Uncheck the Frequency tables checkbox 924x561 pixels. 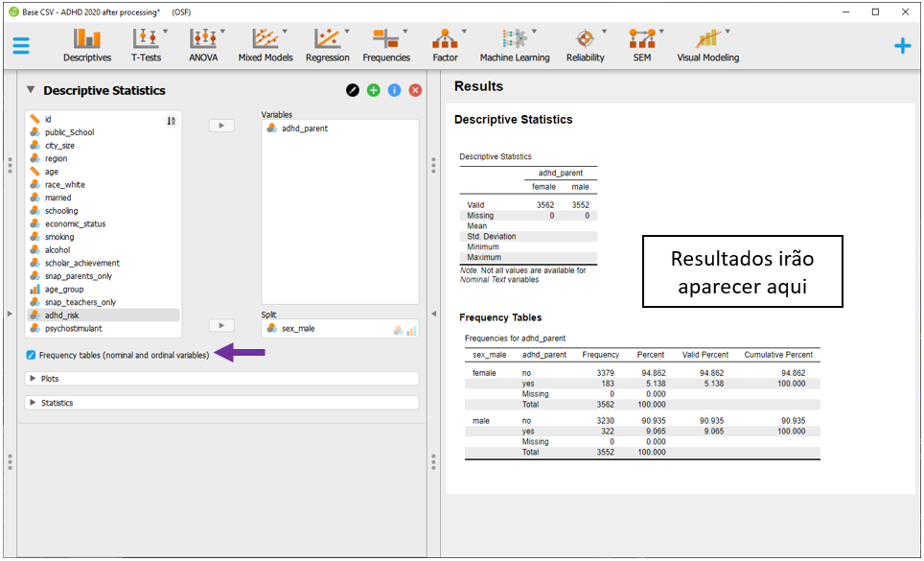click(32, 355)
